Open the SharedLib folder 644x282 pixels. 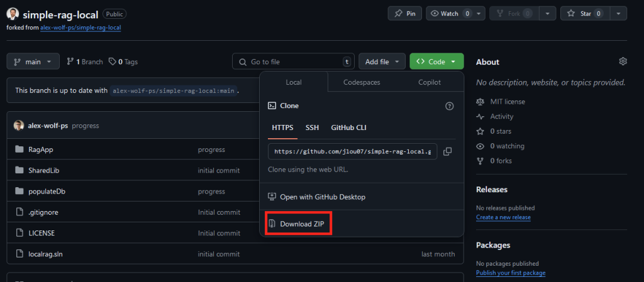point(44,170)
